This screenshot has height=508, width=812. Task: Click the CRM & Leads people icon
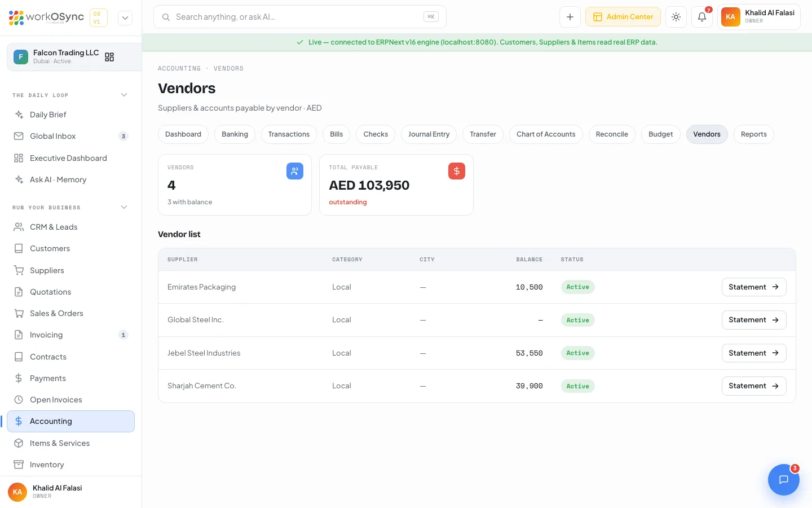click(x=19, y=227)
